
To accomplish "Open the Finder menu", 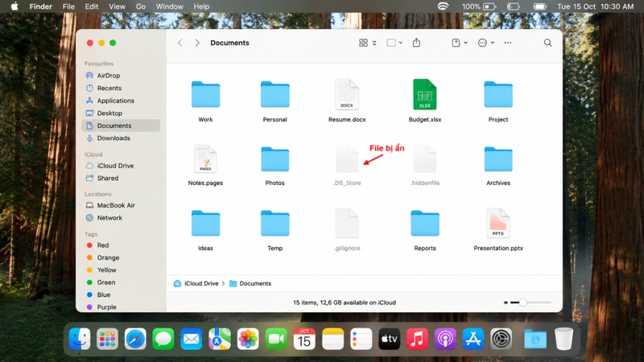I will click(41, 6).
